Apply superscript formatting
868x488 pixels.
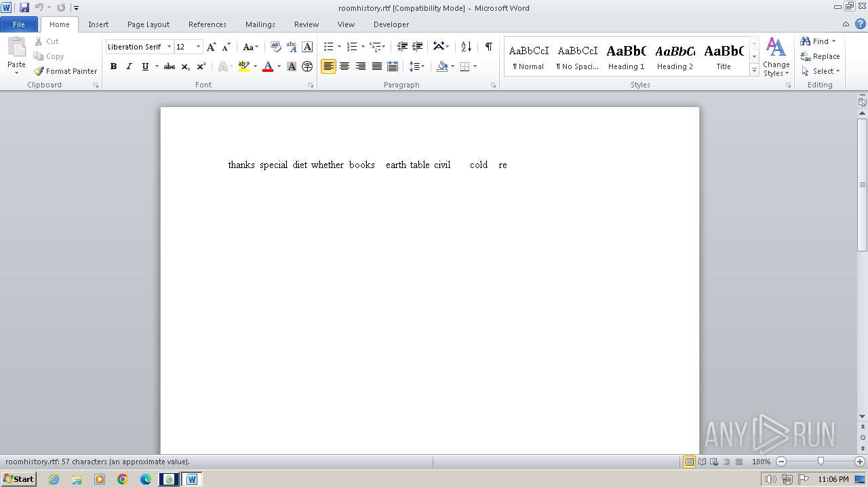(x=201, y=66)
